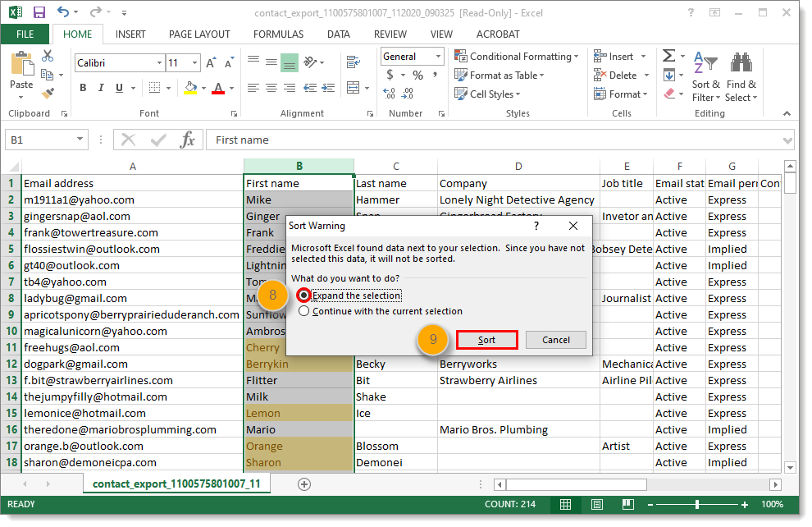Select column D header

pyautogui.click(x=518, y=167)
